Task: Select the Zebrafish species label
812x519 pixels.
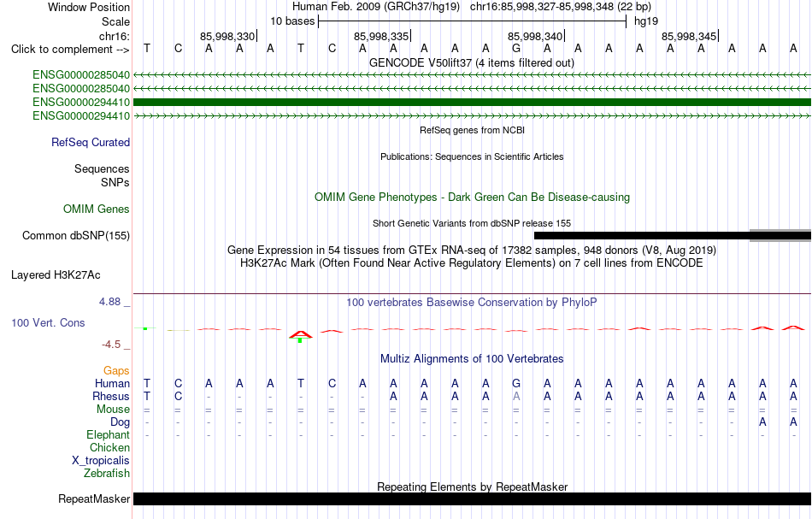Action: click(107, 474)
